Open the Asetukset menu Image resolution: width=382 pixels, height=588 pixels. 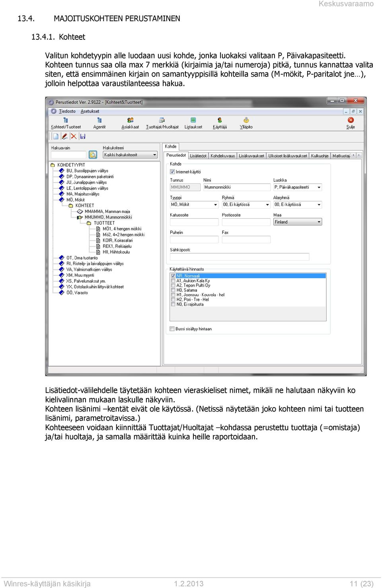(90, 111)
